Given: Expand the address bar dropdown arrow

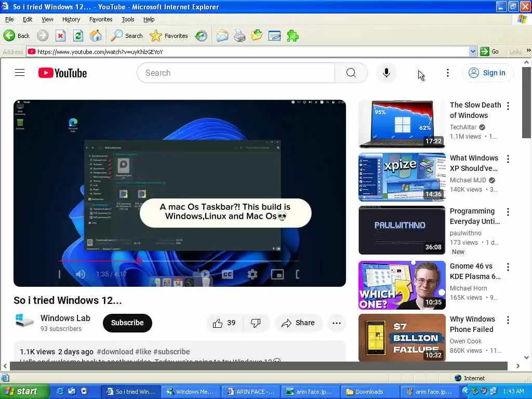Looking at the screenshot, I should 473,51.
